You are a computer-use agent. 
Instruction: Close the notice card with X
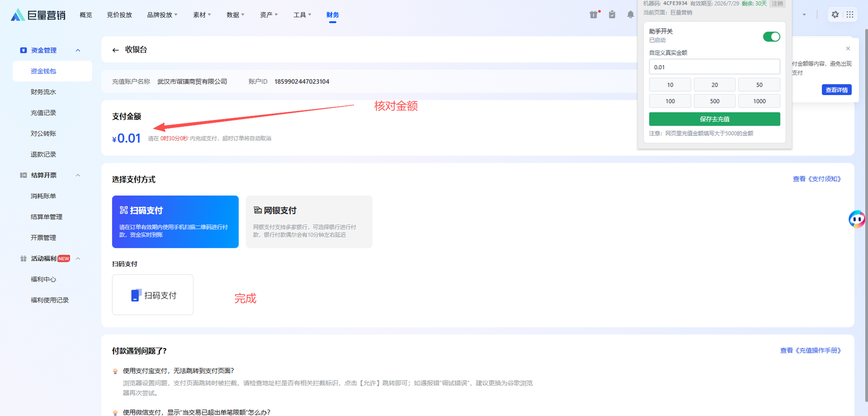(848, 48)
